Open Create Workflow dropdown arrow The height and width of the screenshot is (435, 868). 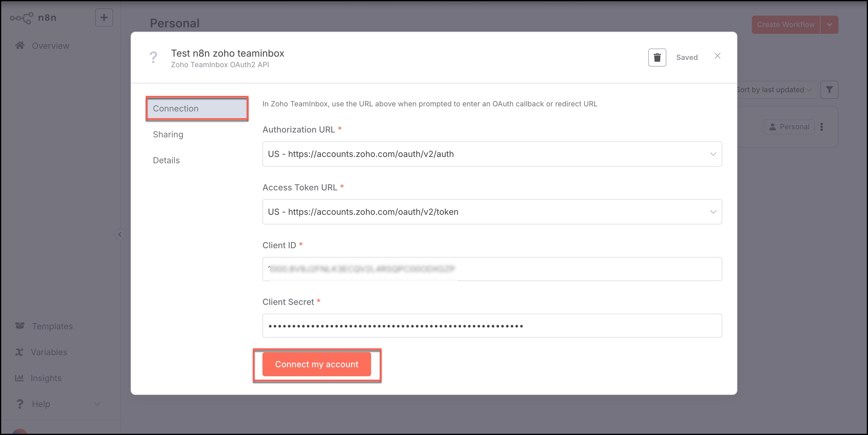pos(829,25)
